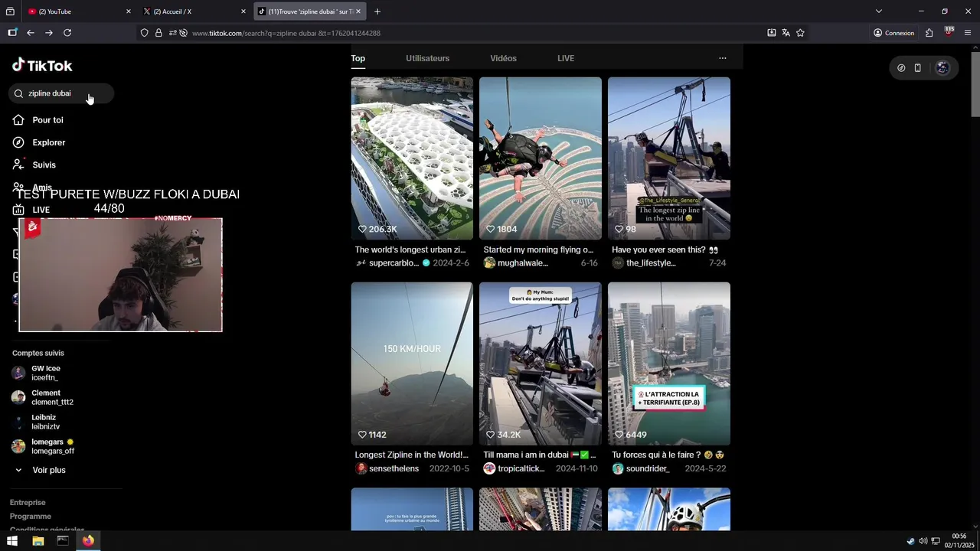Open followed account Leibniz leibniztv
The height and width of the screenshot is (551, 980).
[36, 422]
